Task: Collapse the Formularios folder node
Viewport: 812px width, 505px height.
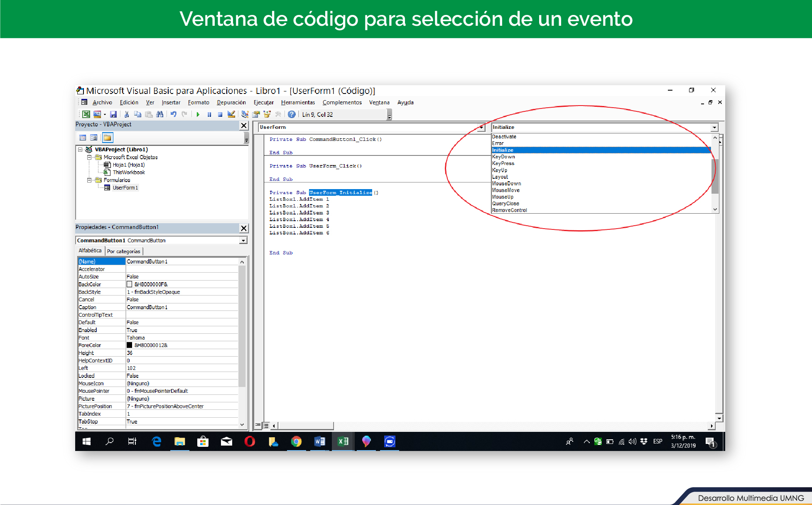Action: tap(89, 180)
